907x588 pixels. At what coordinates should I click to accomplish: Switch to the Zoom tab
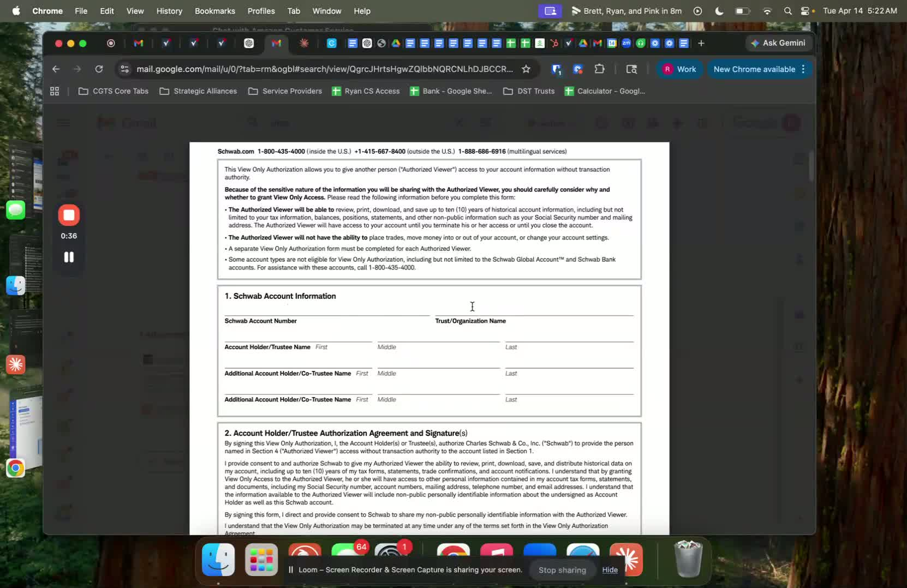tap(626, 43)
